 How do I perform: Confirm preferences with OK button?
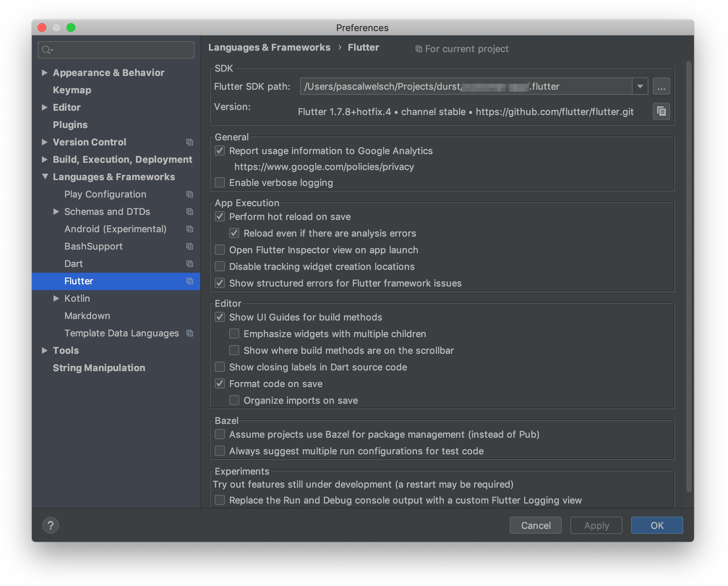pos(657,525)
